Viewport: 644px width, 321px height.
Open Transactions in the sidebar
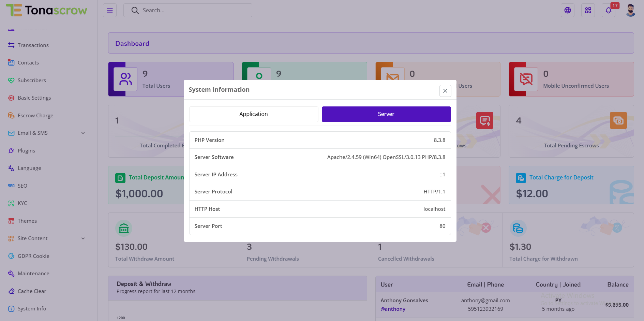click(x=33, y=45)
